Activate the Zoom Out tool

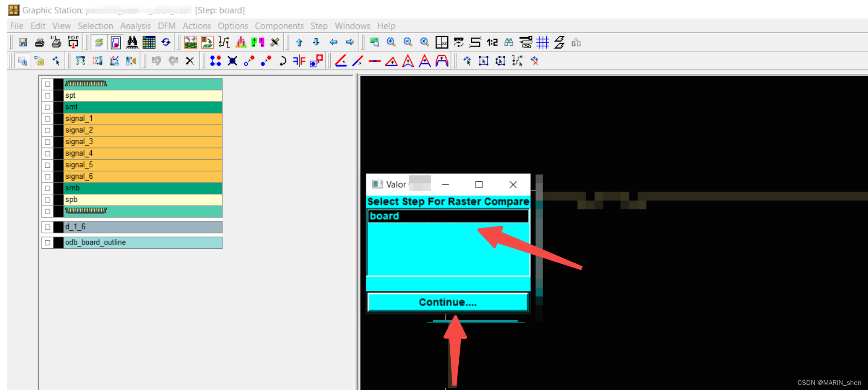408,42
